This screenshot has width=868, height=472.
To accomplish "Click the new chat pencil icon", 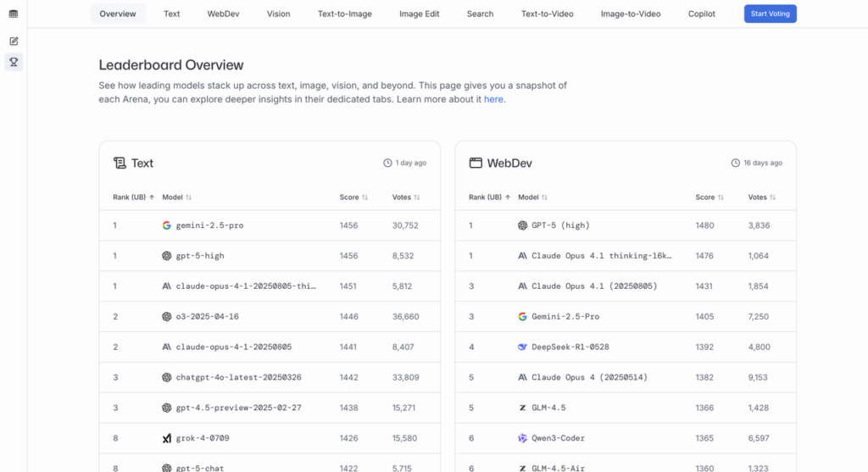I will click(14, 41).
